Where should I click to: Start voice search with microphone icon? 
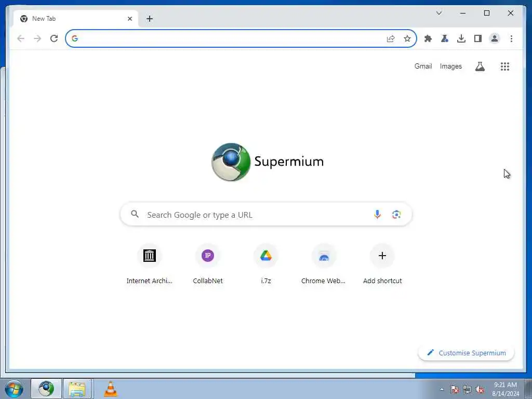[377, 214]
